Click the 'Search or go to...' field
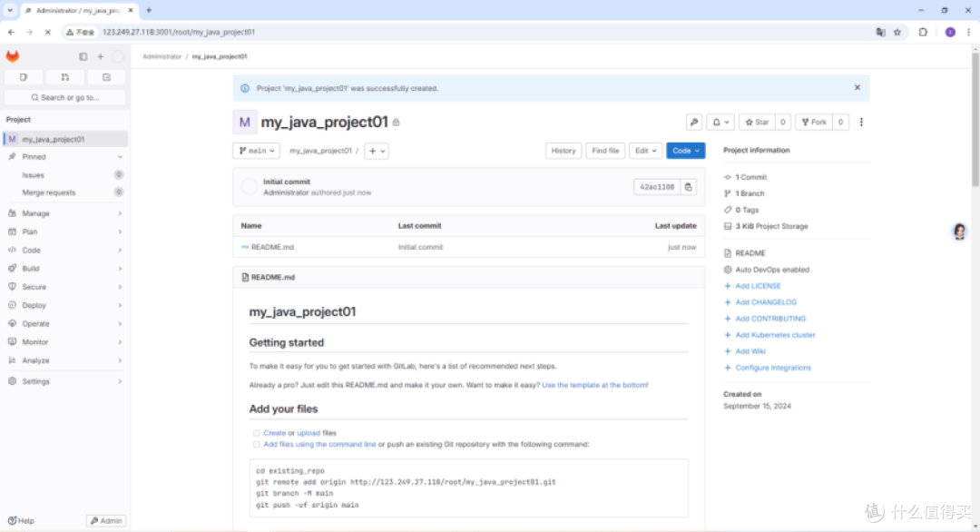 tap(65, 97)
